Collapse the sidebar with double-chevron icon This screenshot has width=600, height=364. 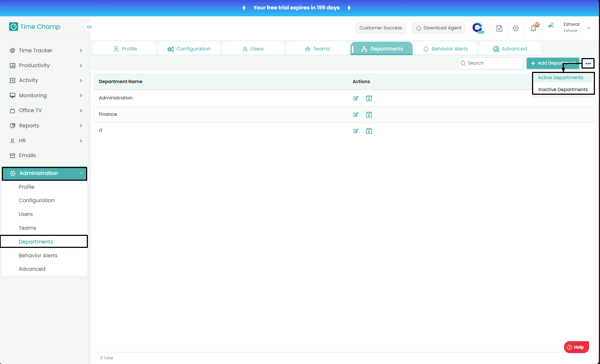89,27
